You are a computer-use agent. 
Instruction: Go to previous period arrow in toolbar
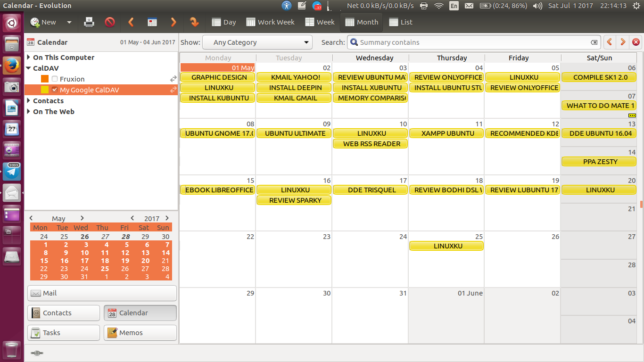pos(131,22)
